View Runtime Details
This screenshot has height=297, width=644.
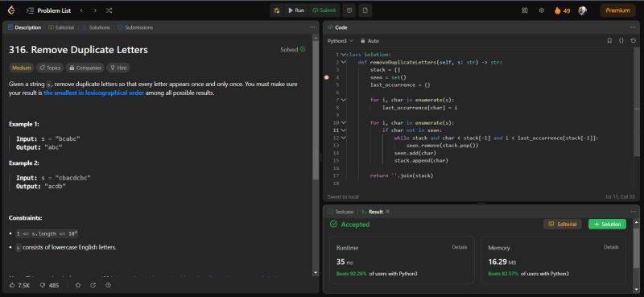pyautogui.click(x=460, y=247)
